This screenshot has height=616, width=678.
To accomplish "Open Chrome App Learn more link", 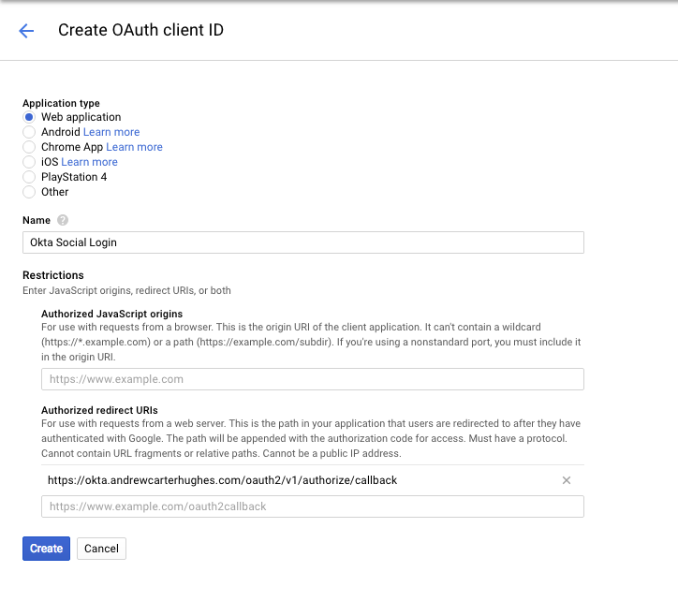I will tap(134, 147).
